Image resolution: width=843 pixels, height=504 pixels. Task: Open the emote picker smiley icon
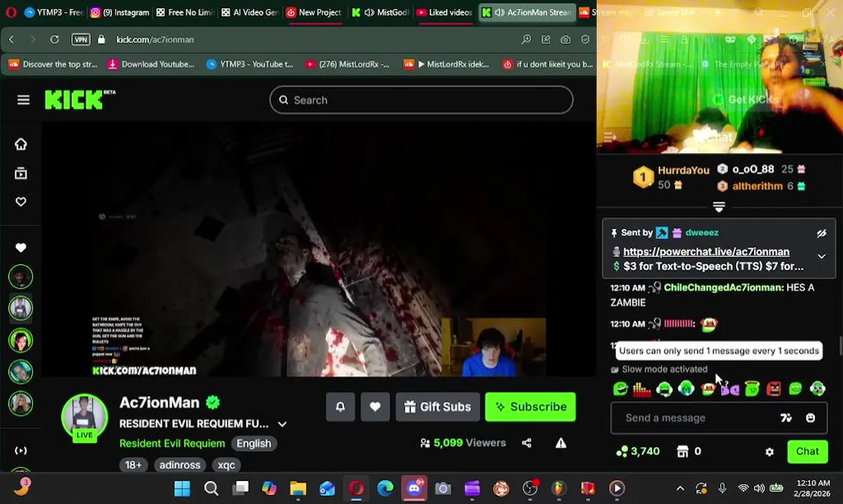point(810,418)
